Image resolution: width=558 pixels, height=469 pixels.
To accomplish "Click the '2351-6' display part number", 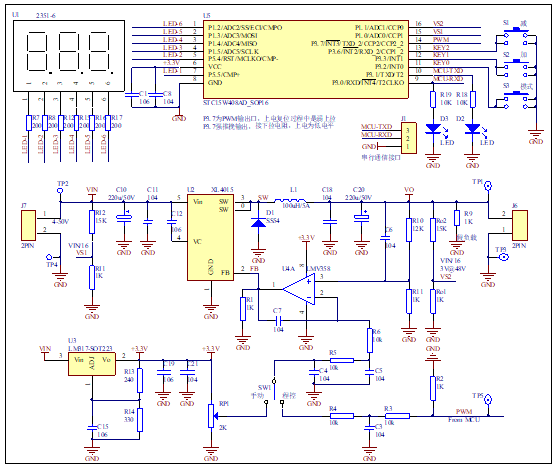I will tap(46, 16).
